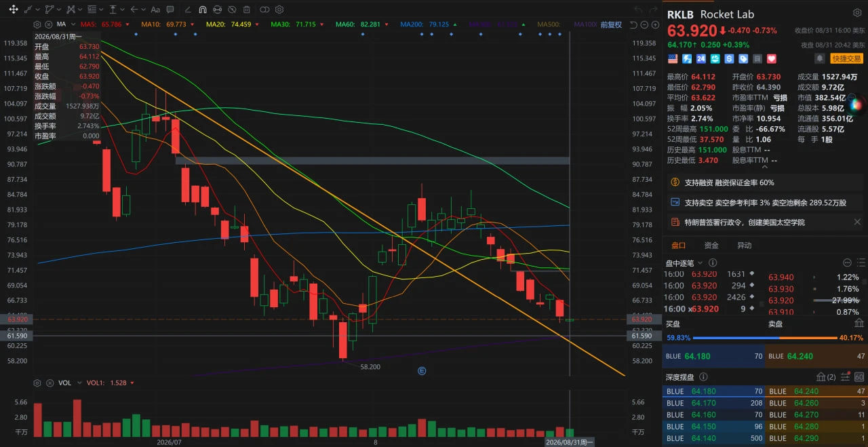This screenshot has width=868, height=447.
Task: Click the 24-hour trading badge icon
Action: (701, 59)
